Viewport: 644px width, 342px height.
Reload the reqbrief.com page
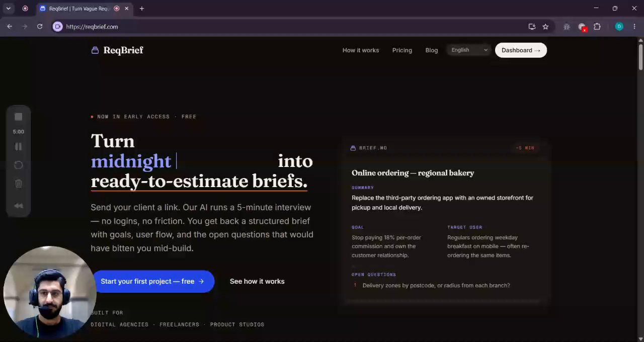coord(40,27)
